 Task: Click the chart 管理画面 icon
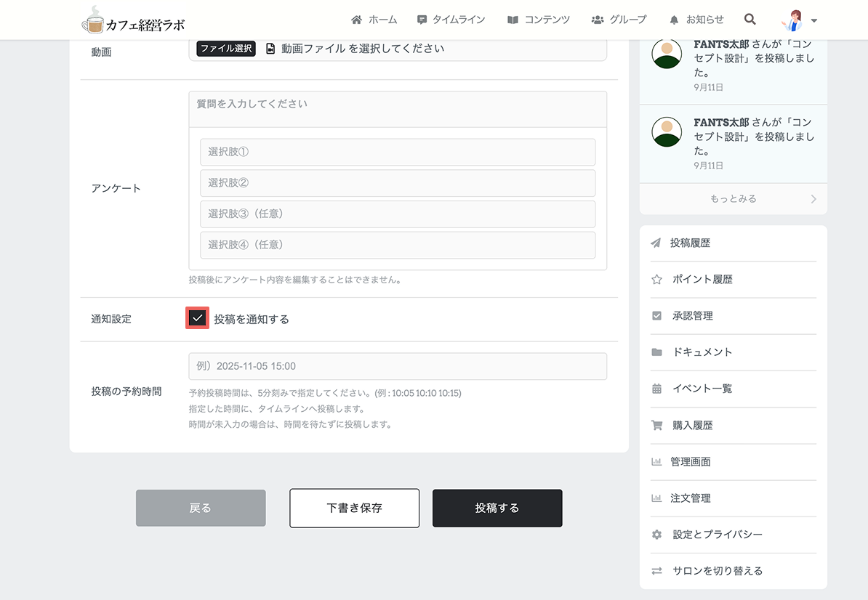click(x=656, y=462)
